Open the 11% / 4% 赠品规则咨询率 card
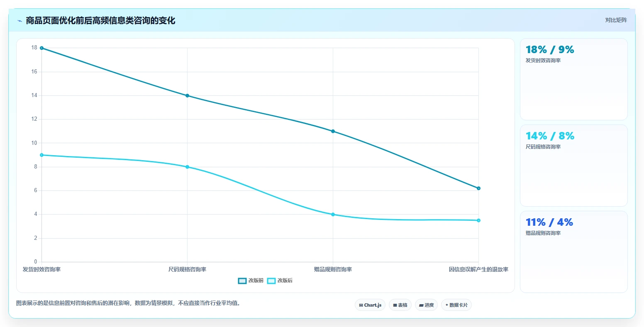Image resolution: width=644 pixels, height=327 pixels. pyautogui.click(x=573, y=252)
